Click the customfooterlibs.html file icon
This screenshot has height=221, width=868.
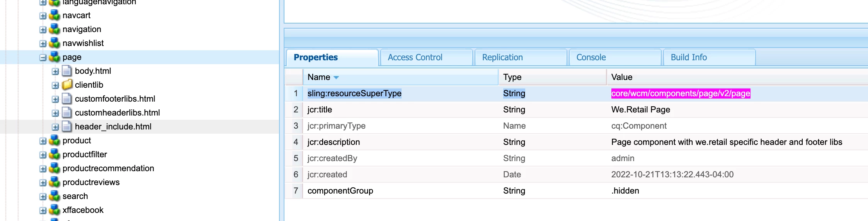click(x=67, y=99)
